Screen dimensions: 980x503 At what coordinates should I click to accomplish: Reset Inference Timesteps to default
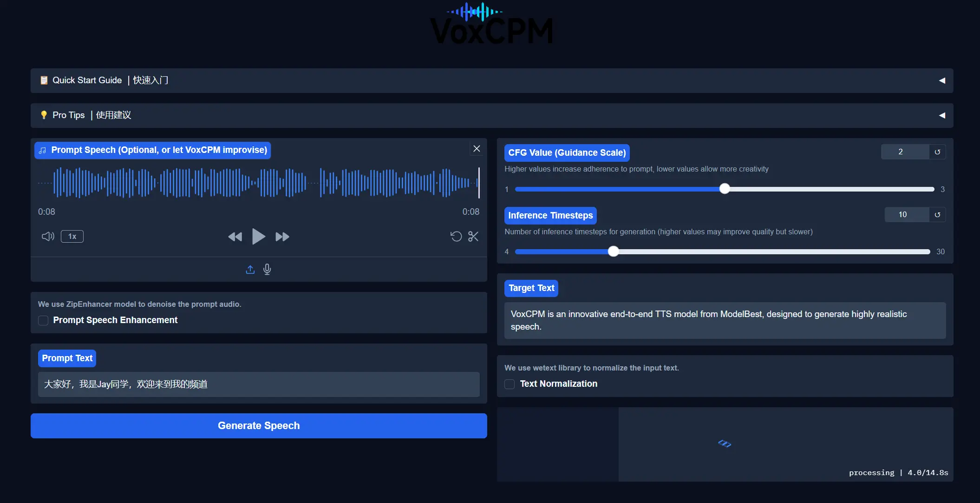[x=937, y=214]
